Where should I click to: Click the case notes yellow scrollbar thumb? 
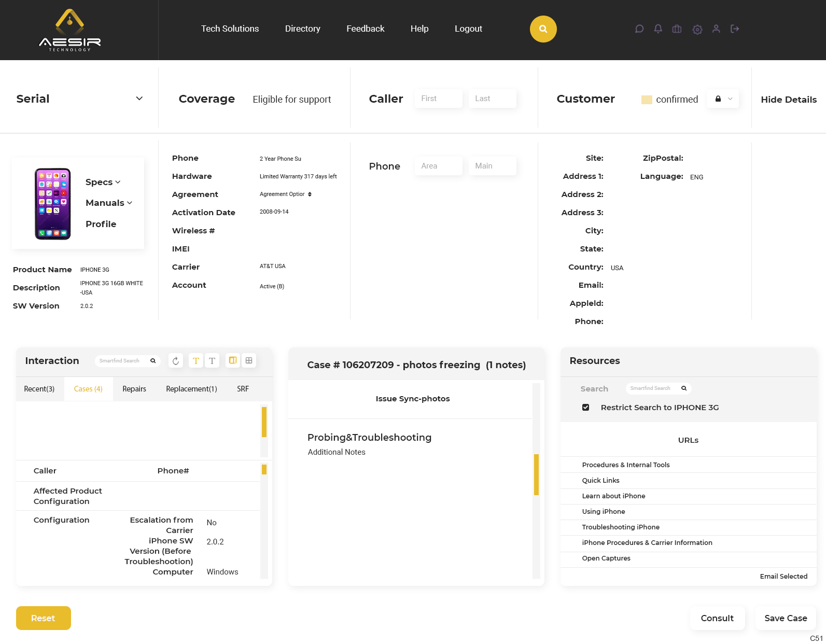536,474
